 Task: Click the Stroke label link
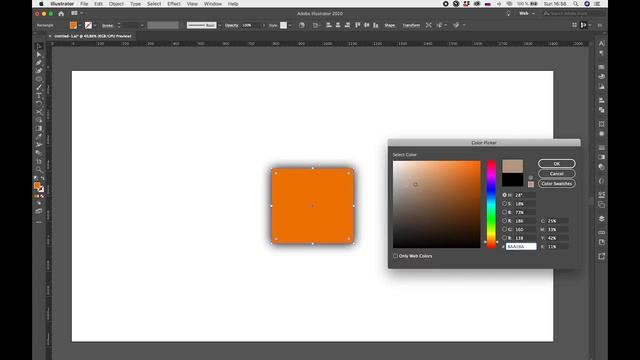tap(108, 25)
